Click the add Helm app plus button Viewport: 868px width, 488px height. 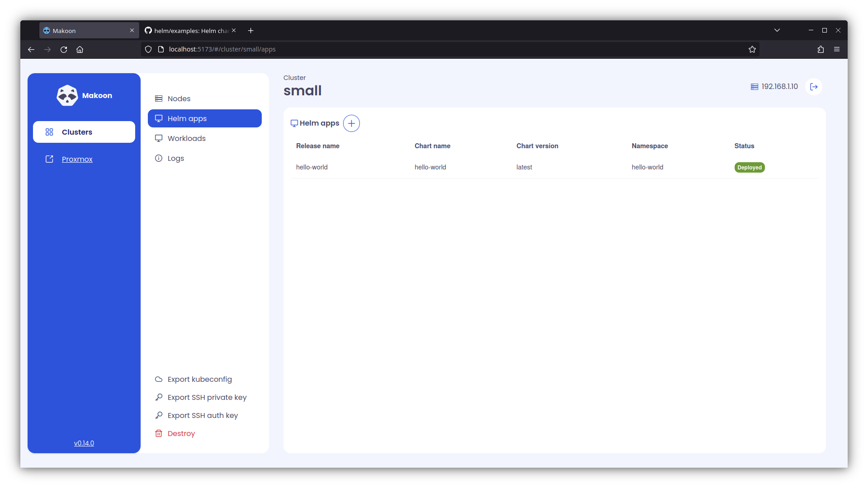click(x=351, y=123)
